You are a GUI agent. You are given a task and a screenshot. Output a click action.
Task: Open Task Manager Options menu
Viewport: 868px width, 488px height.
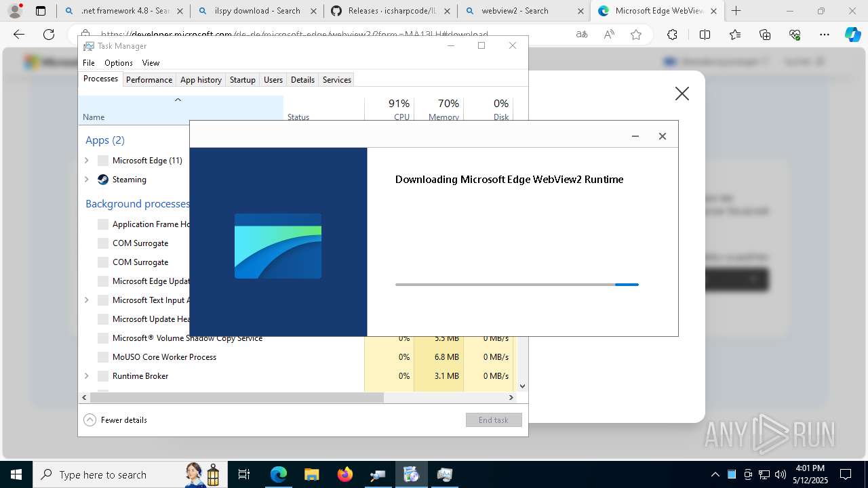pyautogui.click(x=119, y=63)
